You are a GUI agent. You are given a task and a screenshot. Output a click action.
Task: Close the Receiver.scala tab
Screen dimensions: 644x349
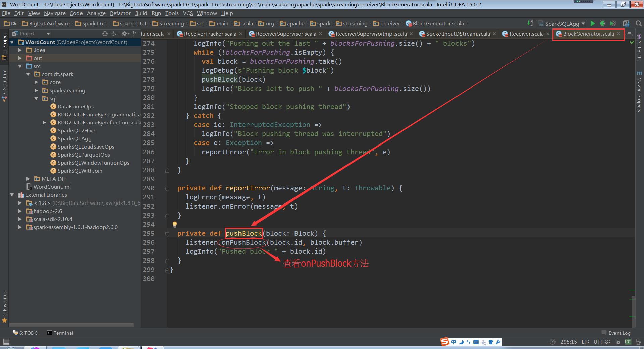coord(548,34)
